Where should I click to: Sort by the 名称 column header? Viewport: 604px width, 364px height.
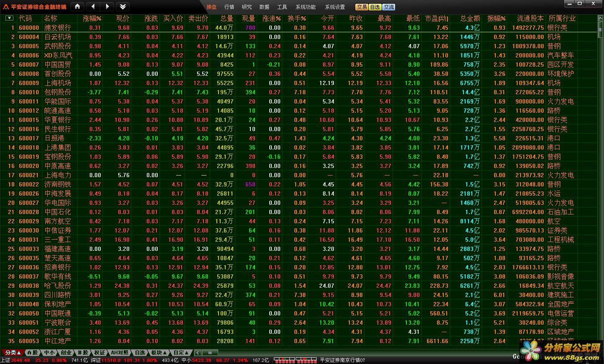tap(50, 18)
